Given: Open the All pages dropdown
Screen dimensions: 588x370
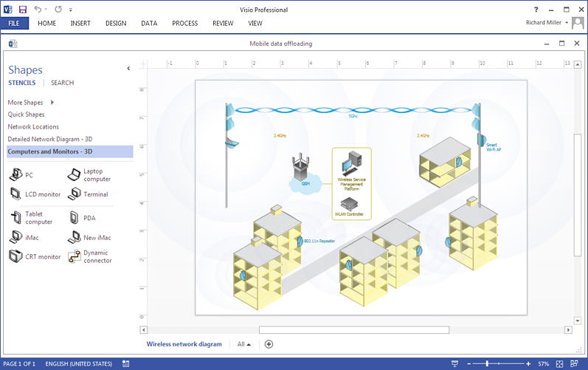Looking at the screenshot, I should pyautogui.click(x=243, y=344).
